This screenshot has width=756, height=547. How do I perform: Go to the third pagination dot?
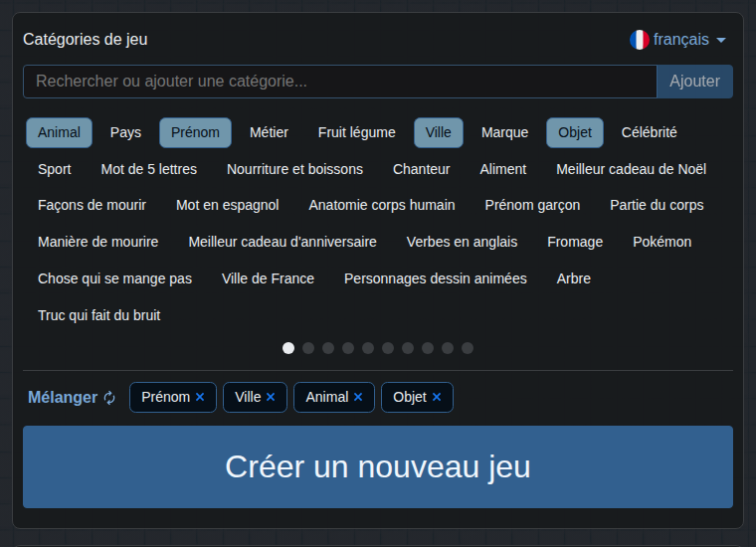click(328, 348)
